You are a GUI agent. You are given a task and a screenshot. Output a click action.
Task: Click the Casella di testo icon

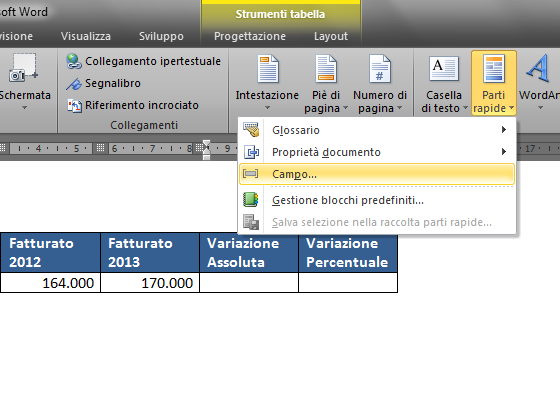(x=444, y=68)
